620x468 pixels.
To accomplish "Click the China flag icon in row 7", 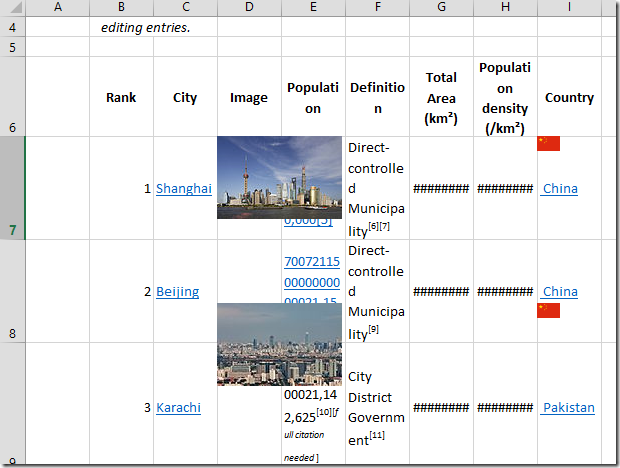I will tap(548, 144).
